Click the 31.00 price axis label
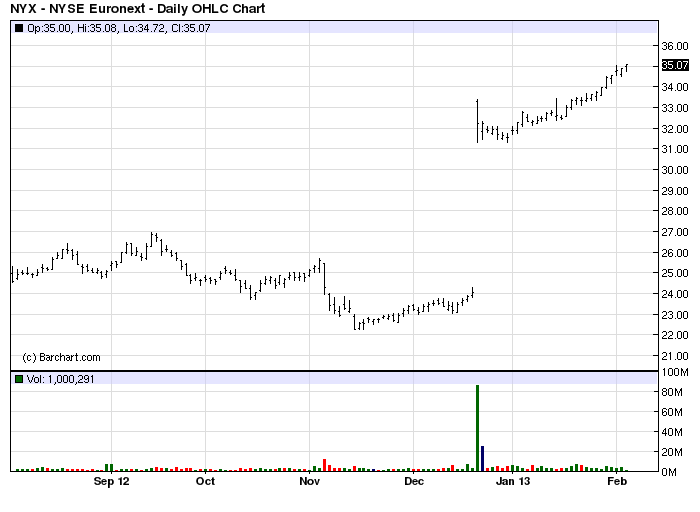Image resolution: width=700 pixels, height=512 pixels. 675,149
